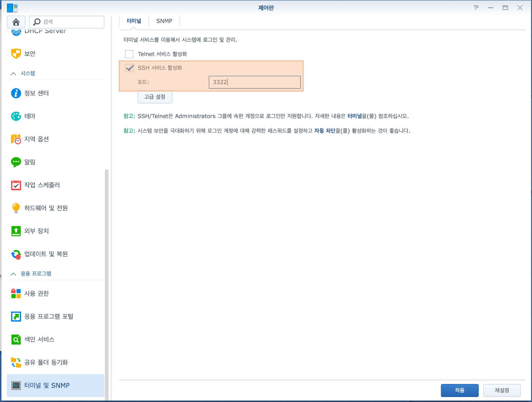Select the 하드웨어 및 전원 sidebar label
The height and width of the screenshot is (402, 532).
tap(46, 208)
